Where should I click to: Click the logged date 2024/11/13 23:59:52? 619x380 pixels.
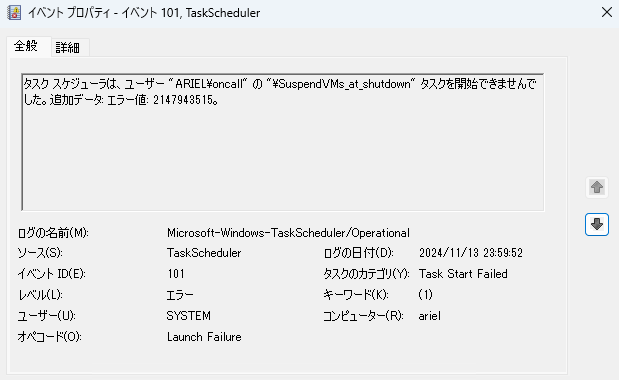(x=471, y=253)
